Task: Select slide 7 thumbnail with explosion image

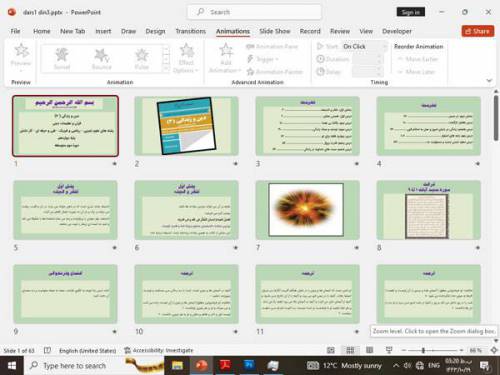Action: pyautogui.click(x=307, y=210)
